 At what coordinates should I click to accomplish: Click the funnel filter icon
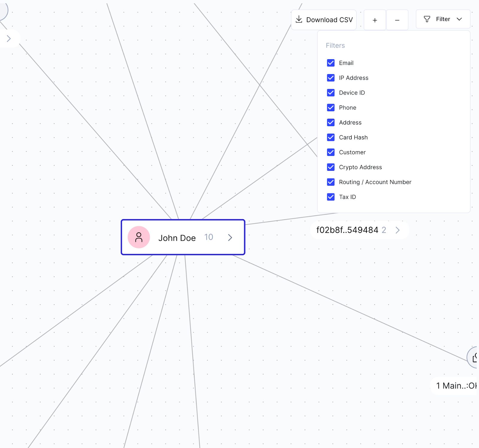click(427, 19)
